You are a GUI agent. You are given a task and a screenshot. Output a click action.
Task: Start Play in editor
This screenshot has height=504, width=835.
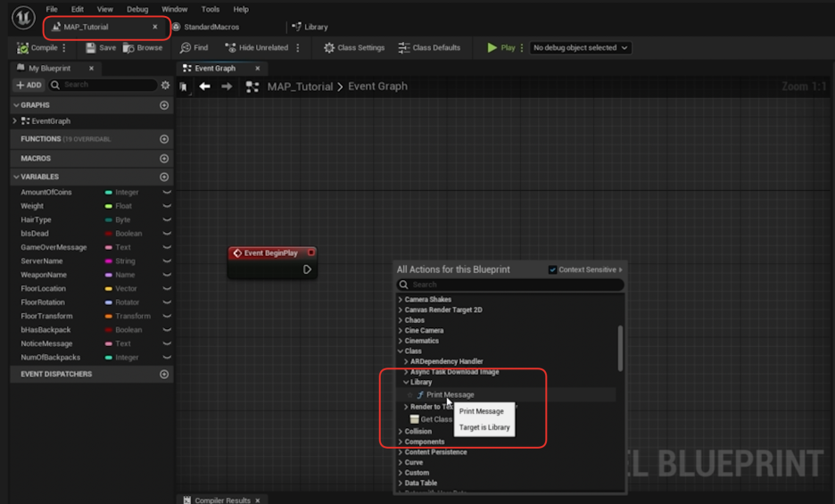pyautogui.click(x=501, y=48)
